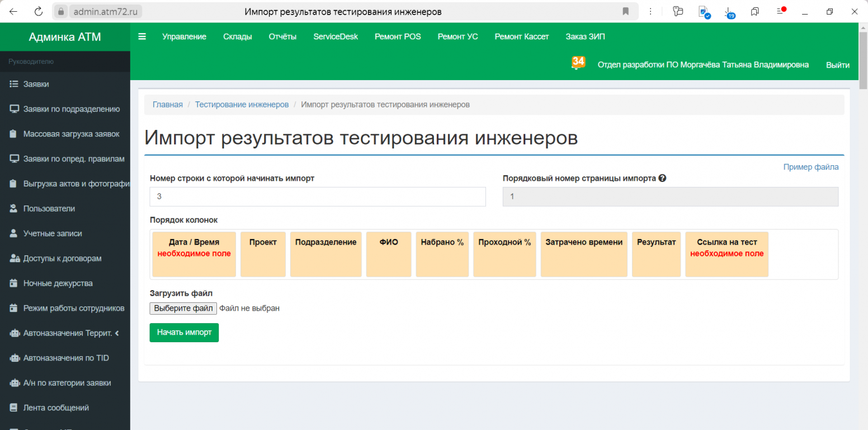Screen dimensions: 868x430
Task: Open the Пример файла link
Action: coord(810,167)
